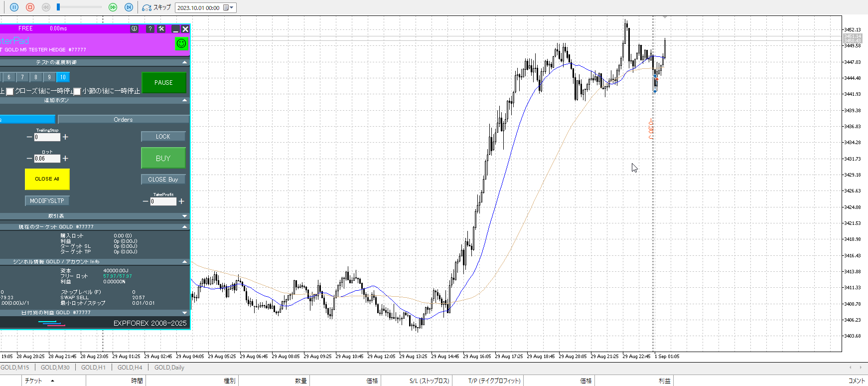Image resolution: width=868 pixels, height=386 pixels.
Task: Enable pause after bar checkbox
Action: tap(77, 91)
